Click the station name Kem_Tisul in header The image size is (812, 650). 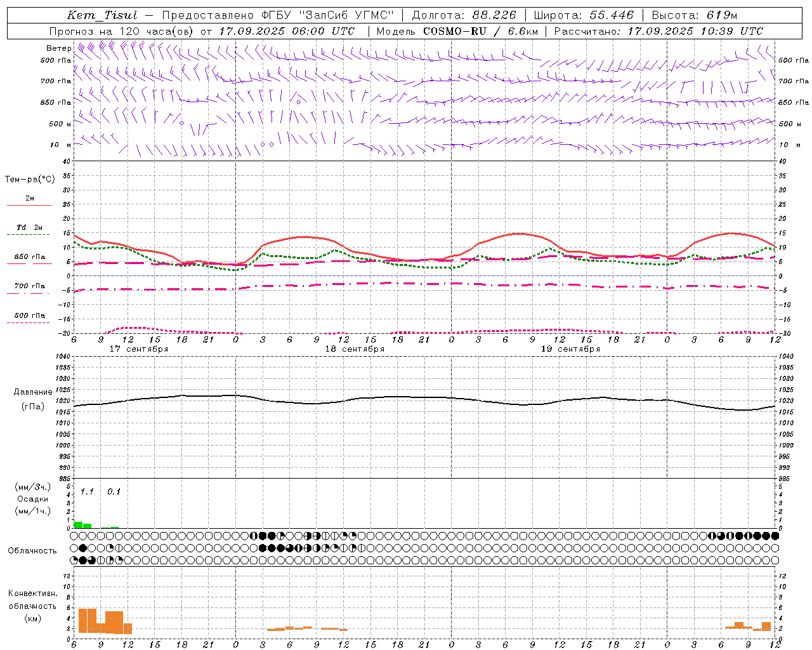(x=102, y=15)
